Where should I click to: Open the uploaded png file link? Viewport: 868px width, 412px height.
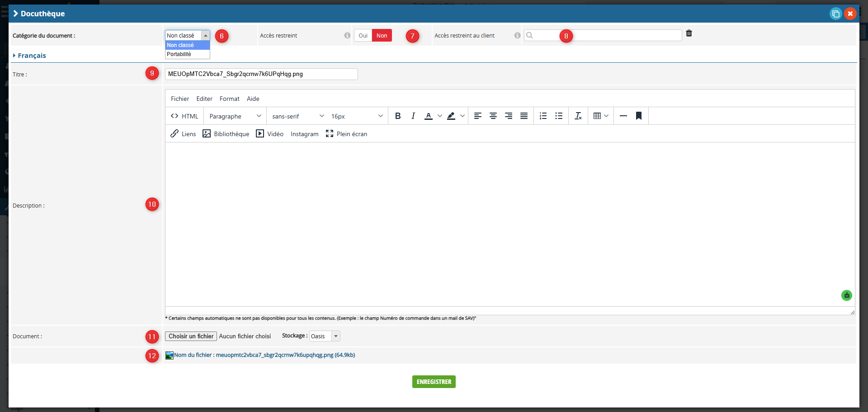point(264,355)
